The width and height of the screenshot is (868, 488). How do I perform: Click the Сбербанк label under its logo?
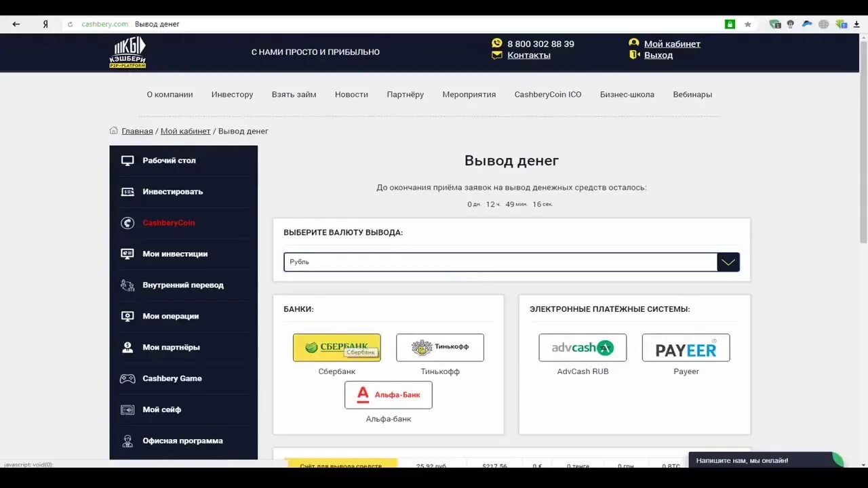337,371
